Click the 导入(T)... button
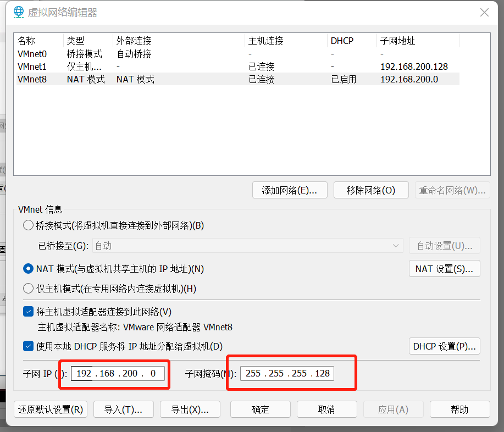504x432 pixels. pos(124,409)
